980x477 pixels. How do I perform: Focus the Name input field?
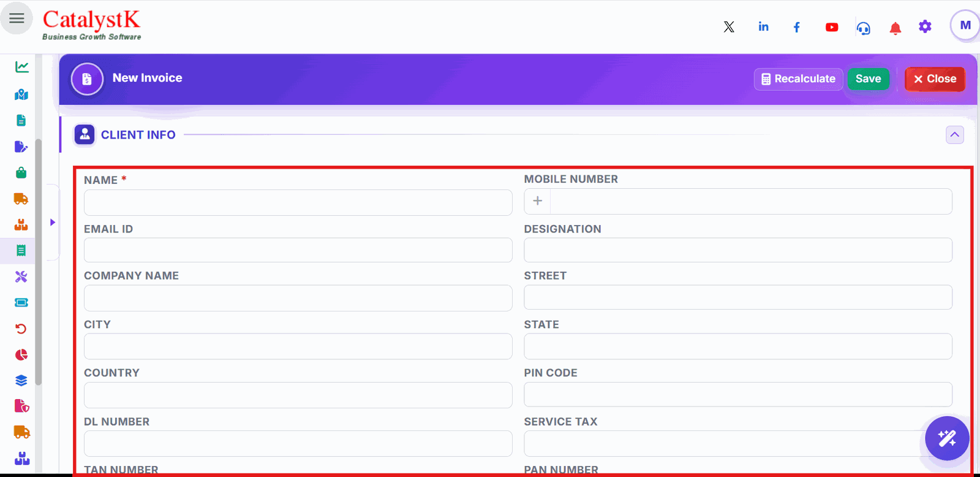tap(298, 202)
